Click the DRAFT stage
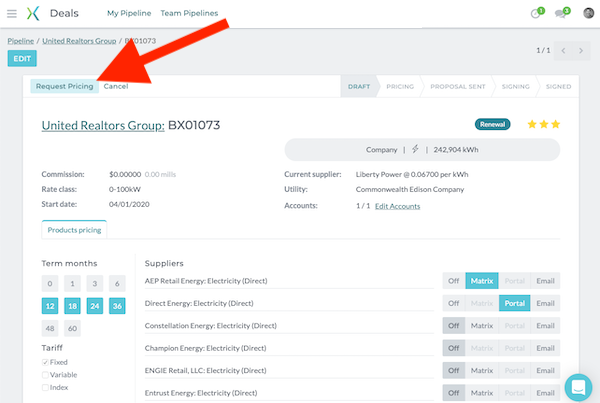600x403 pixels. click(x=359, y=86)
